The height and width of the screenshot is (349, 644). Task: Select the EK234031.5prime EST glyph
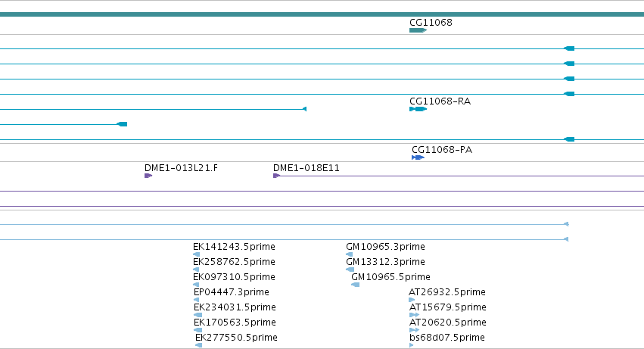(198, 315)
